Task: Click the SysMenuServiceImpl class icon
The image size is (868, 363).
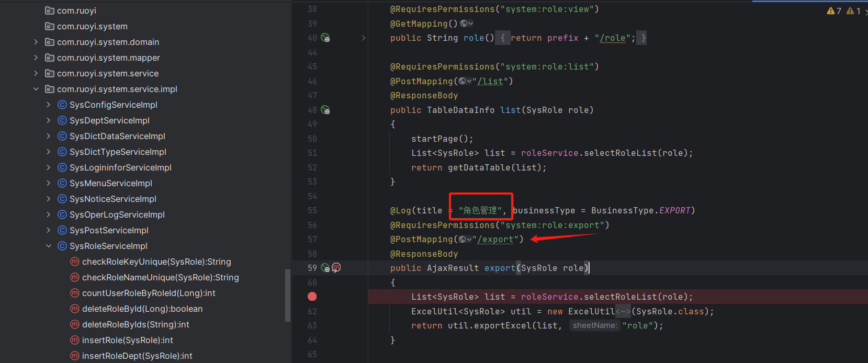Action: click(x=62, y=183)
